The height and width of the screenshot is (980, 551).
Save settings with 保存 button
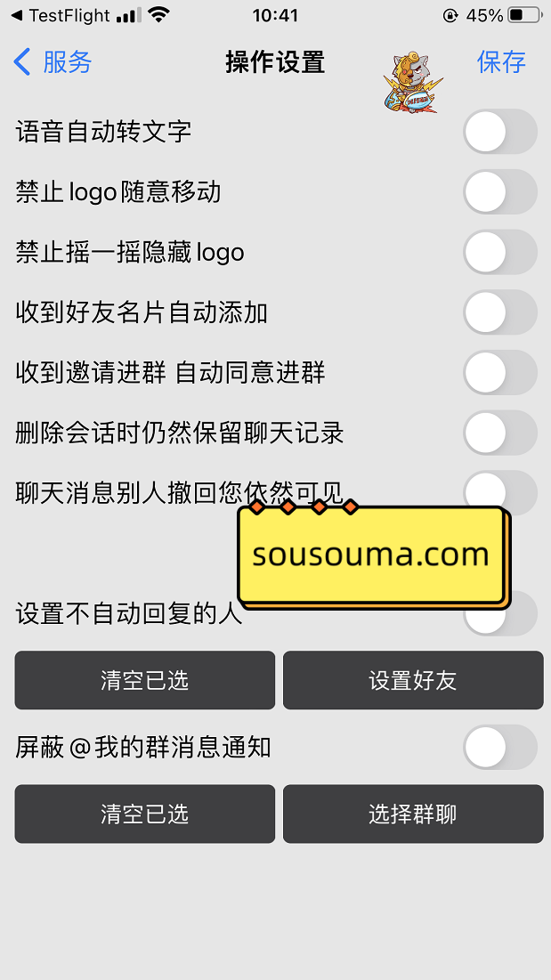pos(501,62)
